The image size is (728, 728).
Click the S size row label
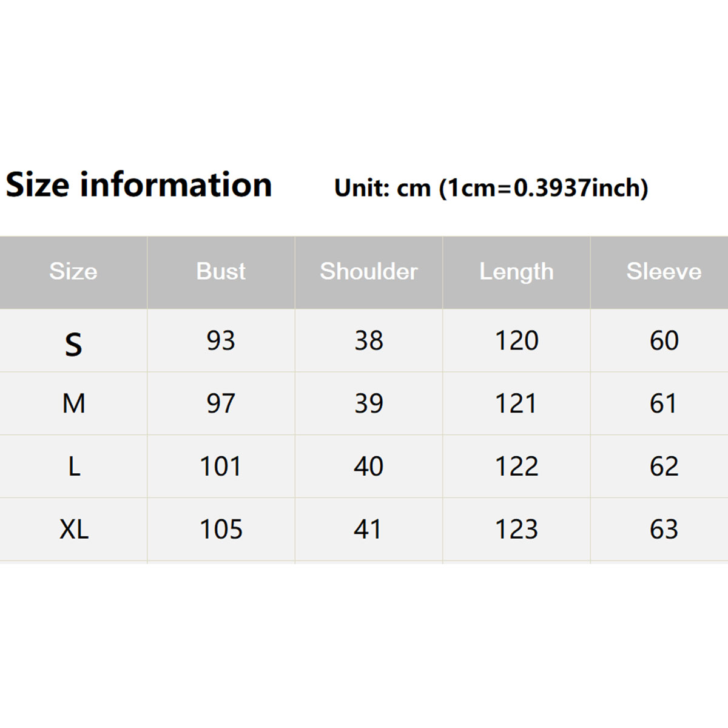pos(73,344)
